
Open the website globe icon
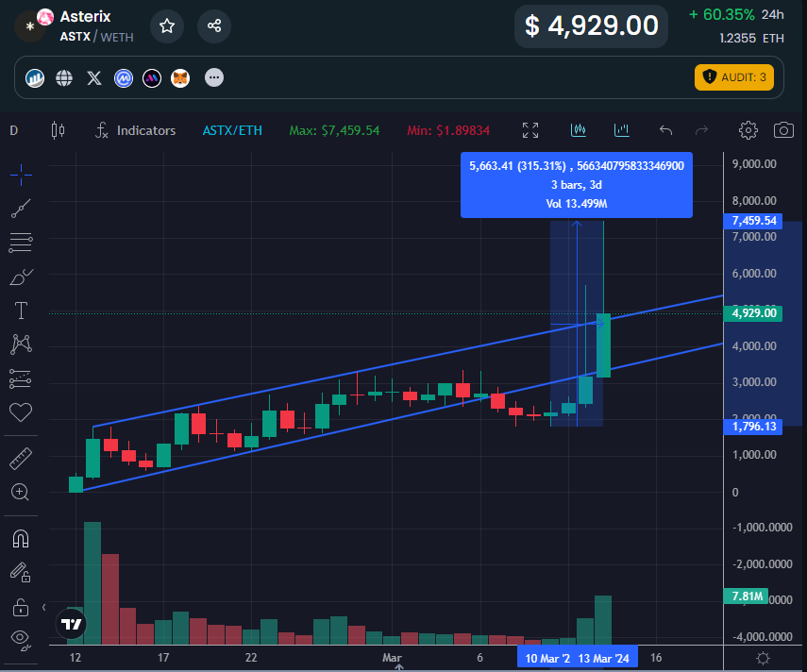(x=64, y=78)
